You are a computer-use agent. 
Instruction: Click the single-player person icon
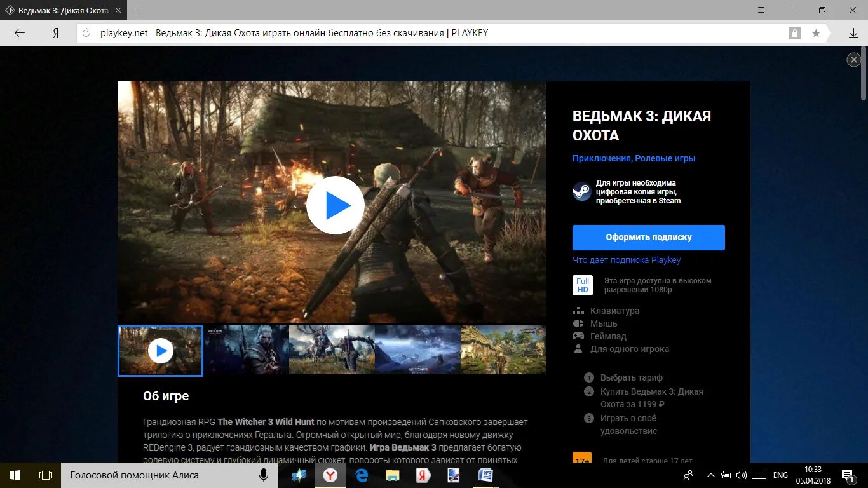coord(578,349)
